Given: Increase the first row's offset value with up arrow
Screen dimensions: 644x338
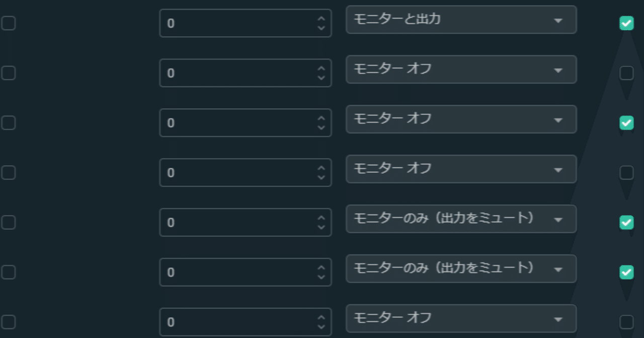Looking at the screenshot, I should click(x=321, y=19).
